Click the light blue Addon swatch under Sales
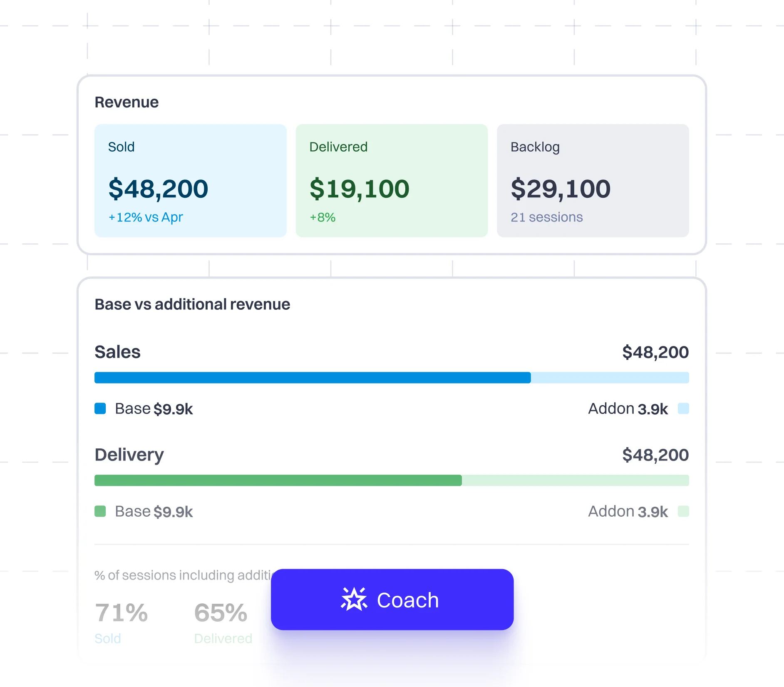 (683, 408)
